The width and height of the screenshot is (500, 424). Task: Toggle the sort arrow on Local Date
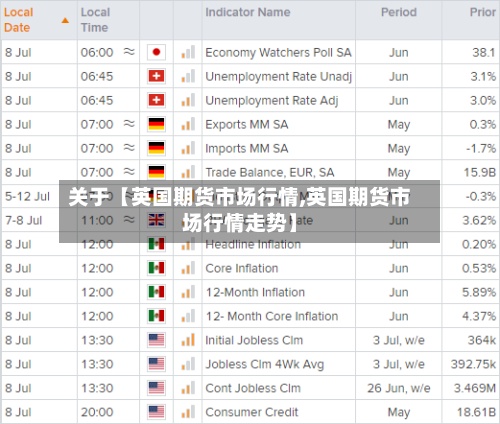tap(65, 21)
